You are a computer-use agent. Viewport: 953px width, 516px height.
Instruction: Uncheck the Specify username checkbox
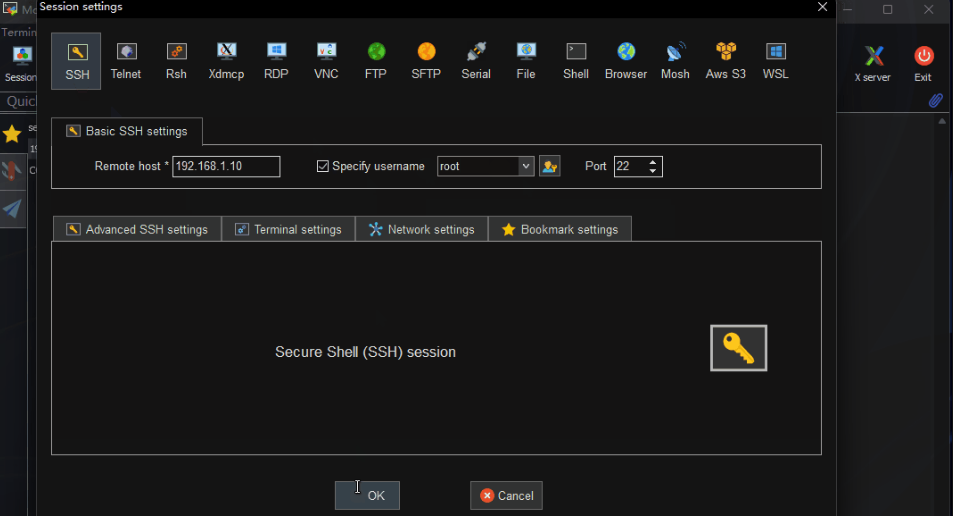(x=322, y=167)
